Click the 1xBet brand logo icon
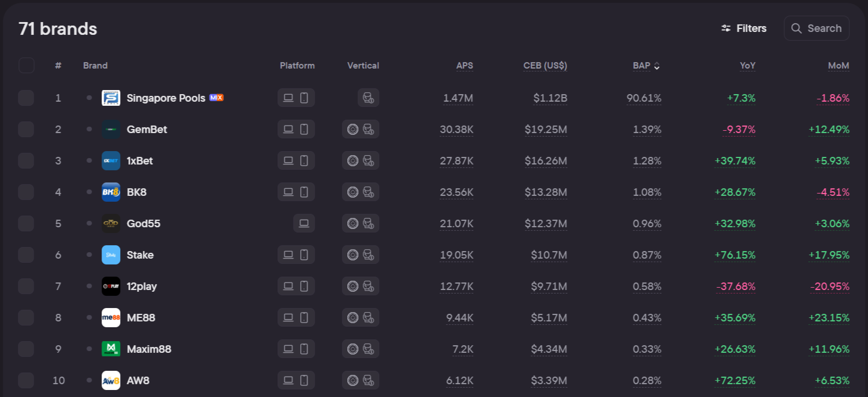 pos(111,160)
